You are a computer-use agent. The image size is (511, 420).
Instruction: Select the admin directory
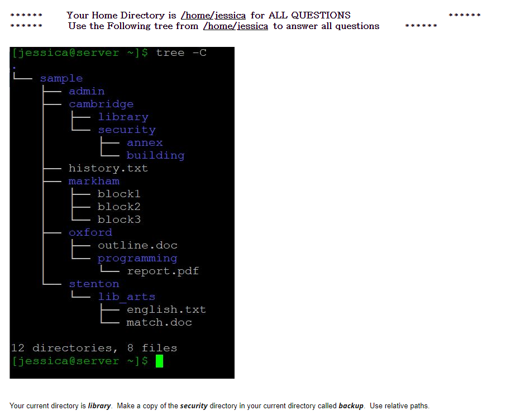tap(87, 90)
